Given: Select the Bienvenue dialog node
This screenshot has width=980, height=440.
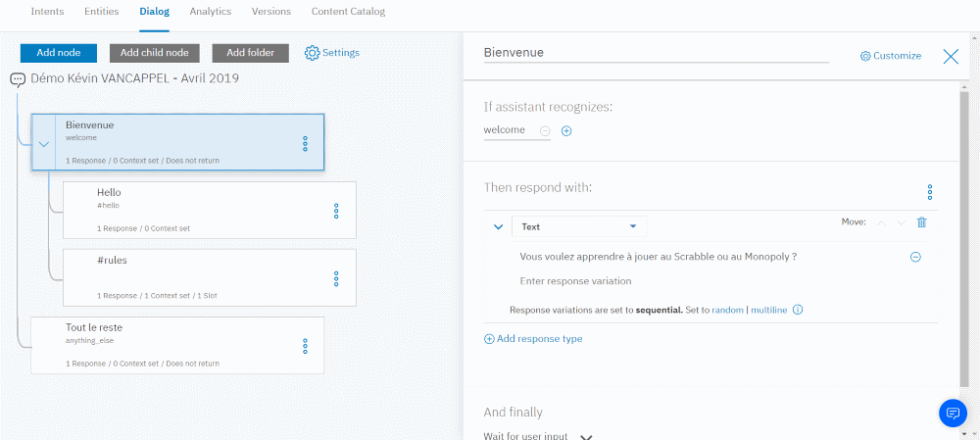Looking at the screenshot, I should [177, 142].
